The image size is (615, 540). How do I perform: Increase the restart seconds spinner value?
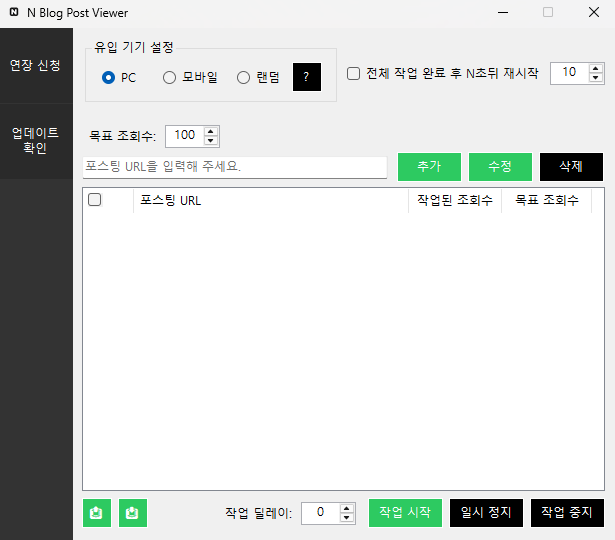(596, 68)
